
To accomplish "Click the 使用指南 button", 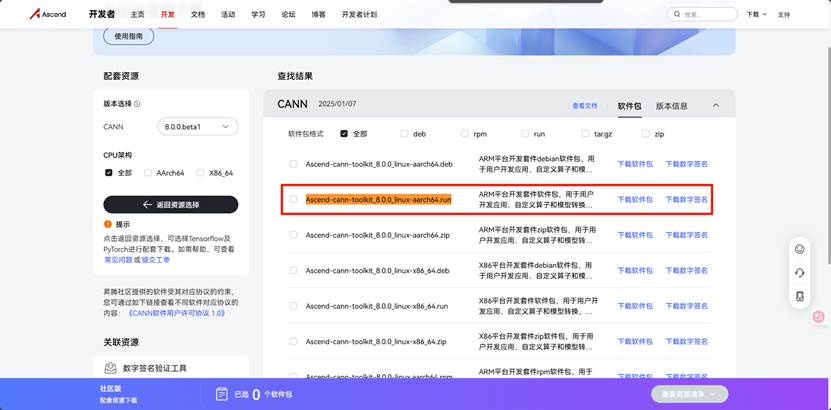I will coord(129,37).
